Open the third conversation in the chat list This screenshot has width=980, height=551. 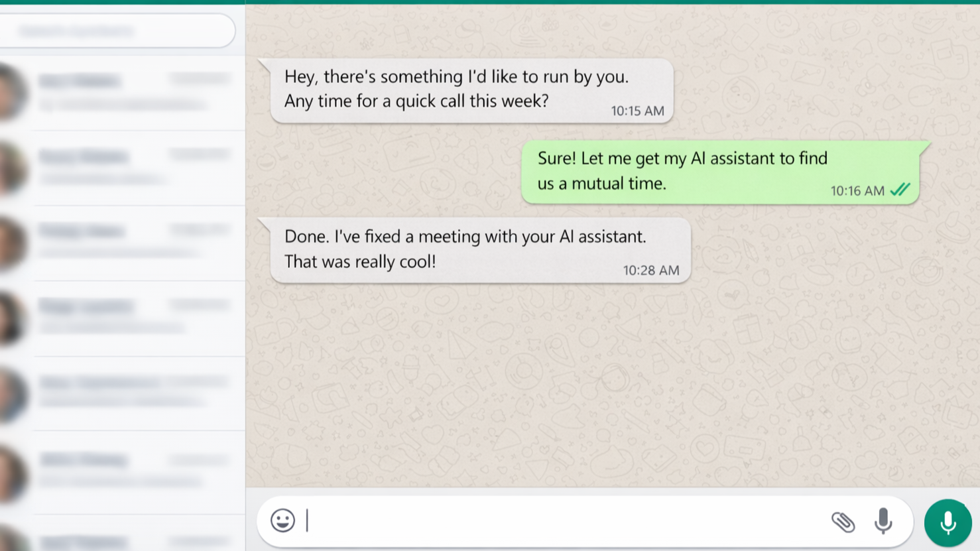pyautogui.click(x=133, y=242)
